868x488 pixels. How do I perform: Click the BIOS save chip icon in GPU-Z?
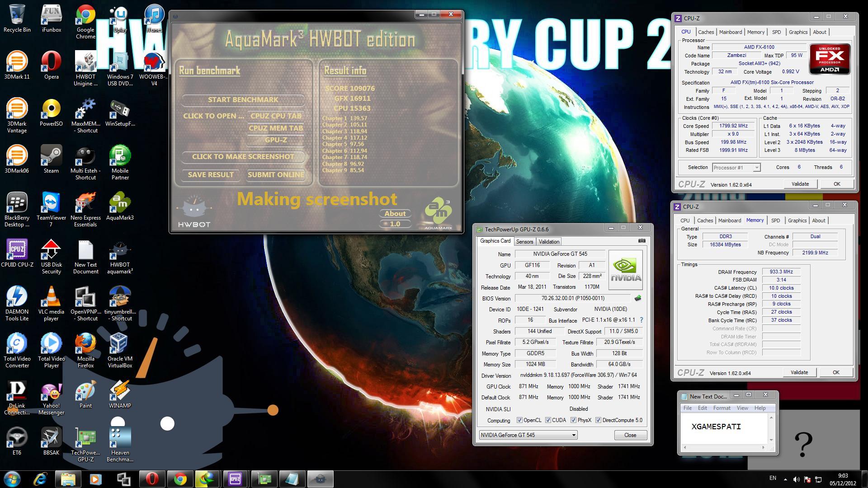click(x=637, y=298)
